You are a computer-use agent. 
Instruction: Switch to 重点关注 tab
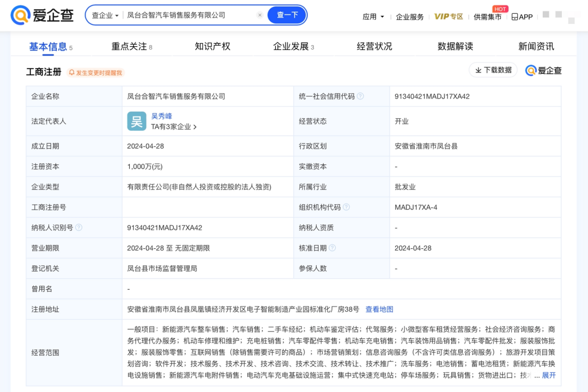click(x=132, y=46)
